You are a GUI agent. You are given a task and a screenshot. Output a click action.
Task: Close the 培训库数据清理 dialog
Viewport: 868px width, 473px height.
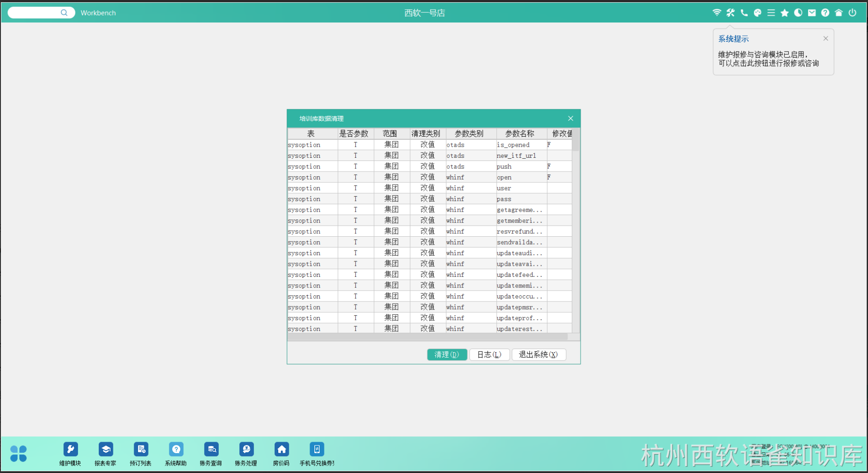570,118
